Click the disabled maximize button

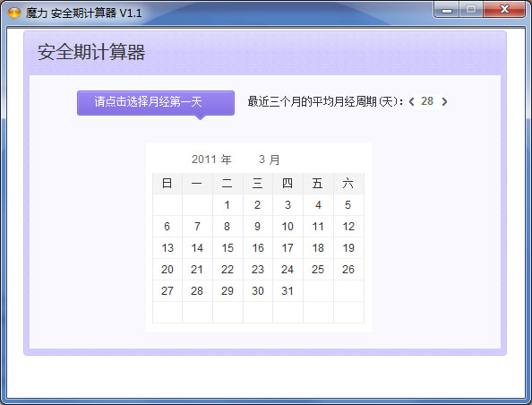(471, 10)
